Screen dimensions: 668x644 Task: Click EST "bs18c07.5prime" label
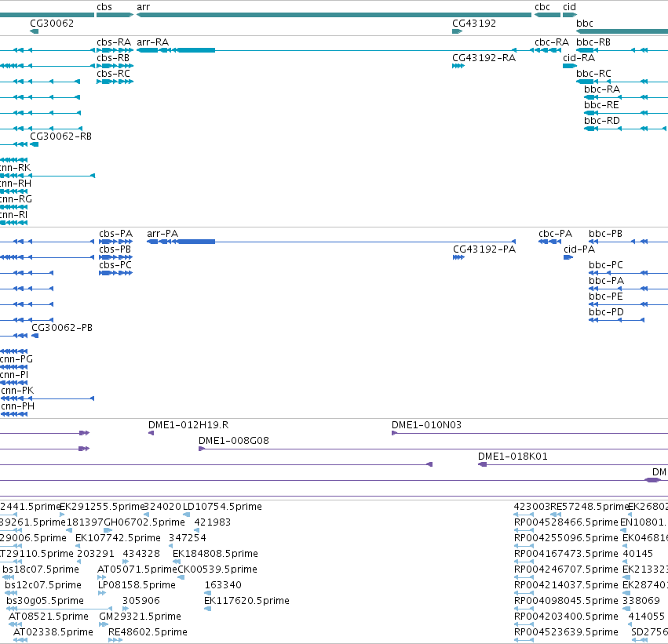pos(41,570)
